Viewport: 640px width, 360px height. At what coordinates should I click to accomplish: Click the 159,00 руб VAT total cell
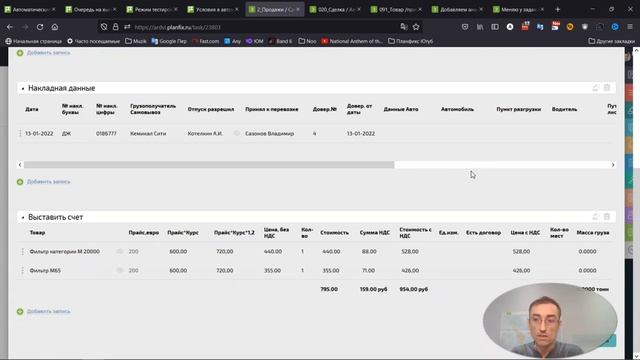tap(373, 289)
